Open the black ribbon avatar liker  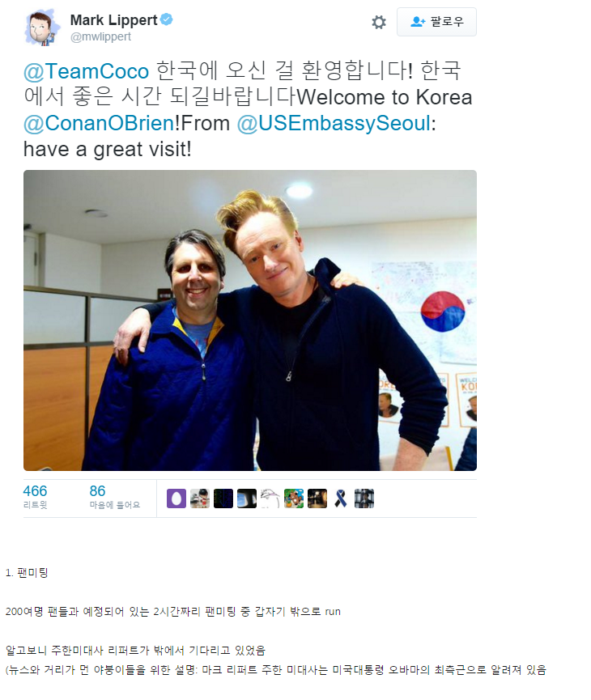coord(341,498)
